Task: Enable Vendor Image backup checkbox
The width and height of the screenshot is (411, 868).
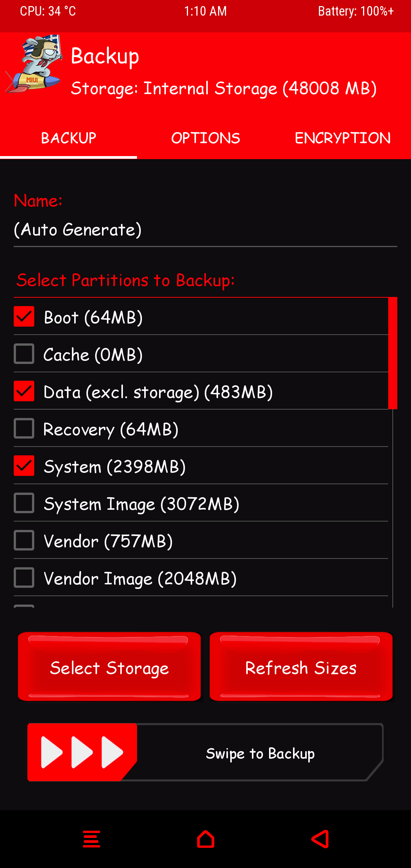Action: tap(24, 578)
